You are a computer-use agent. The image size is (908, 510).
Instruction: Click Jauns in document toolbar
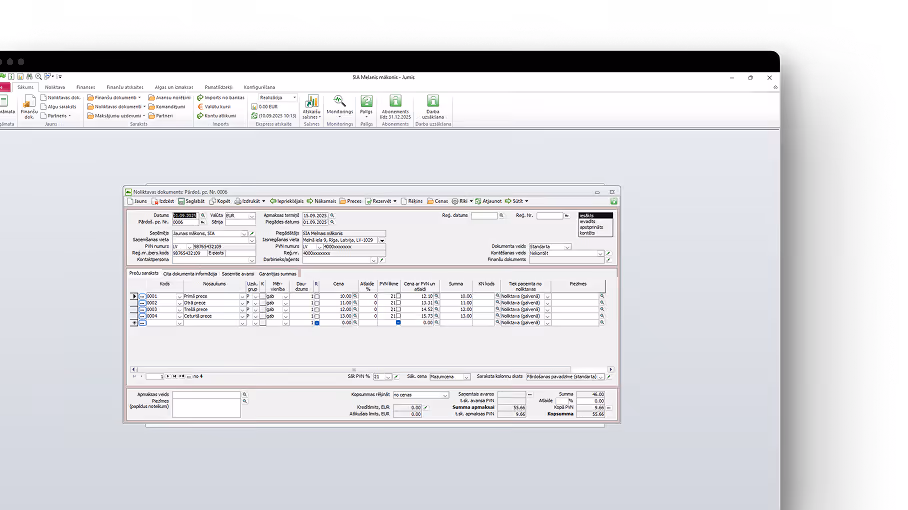coord(137,201)
